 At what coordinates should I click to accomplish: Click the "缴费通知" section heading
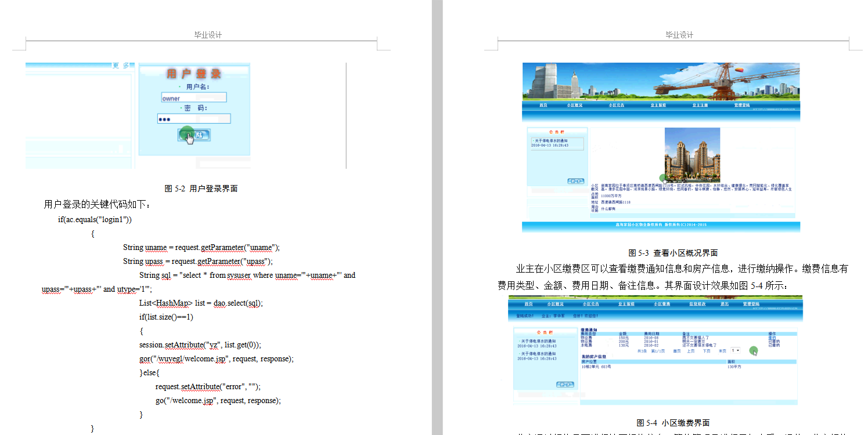coord(589,330)
